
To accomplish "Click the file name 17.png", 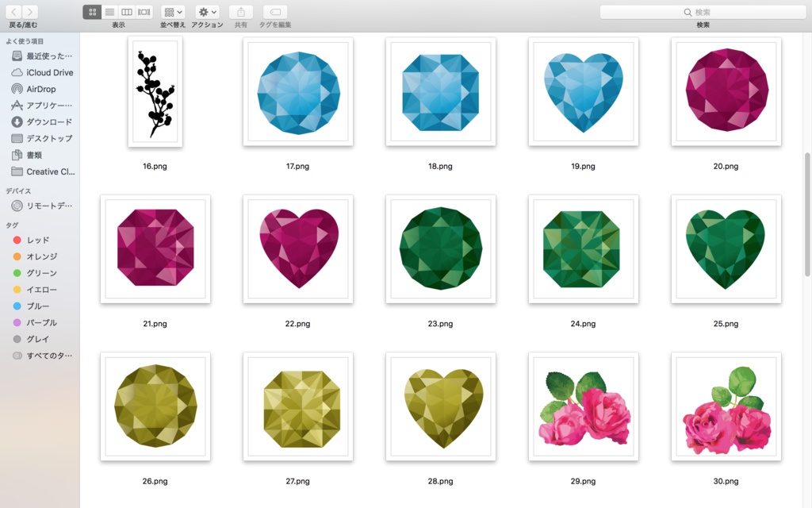I will (298, 167).
